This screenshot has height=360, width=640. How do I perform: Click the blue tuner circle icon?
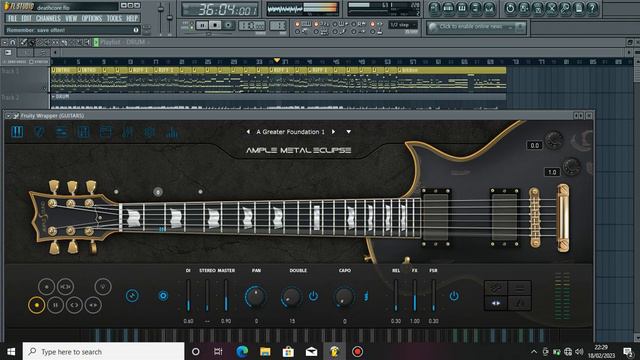pyautogui.click(x=132, y=296)
